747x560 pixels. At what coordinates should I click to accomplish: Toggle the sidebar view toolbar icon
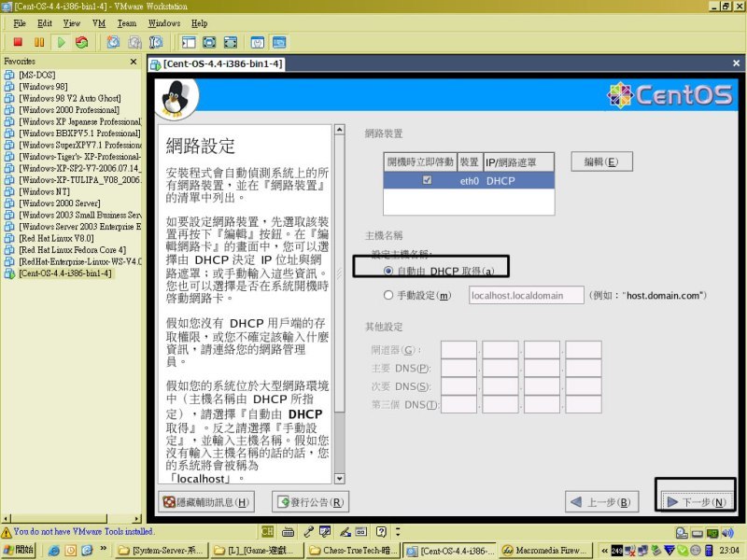[x=189, y=42]
